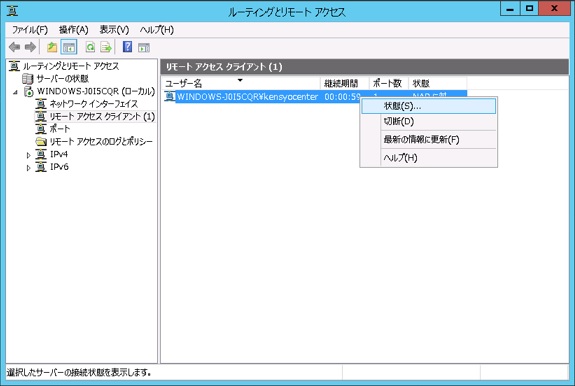
Task: Select リモート アクセスのログとポリシー in the tree
Action: 101,141
